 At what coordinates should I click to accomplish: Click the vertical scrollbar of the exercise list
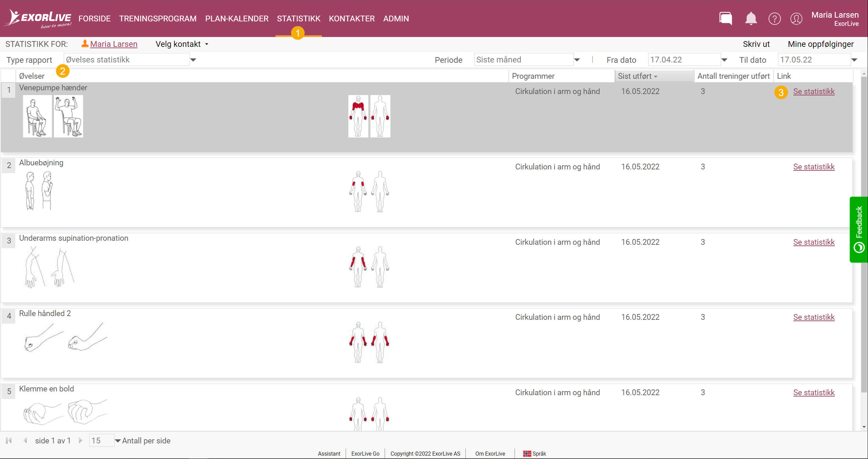[x=864, y=234]
